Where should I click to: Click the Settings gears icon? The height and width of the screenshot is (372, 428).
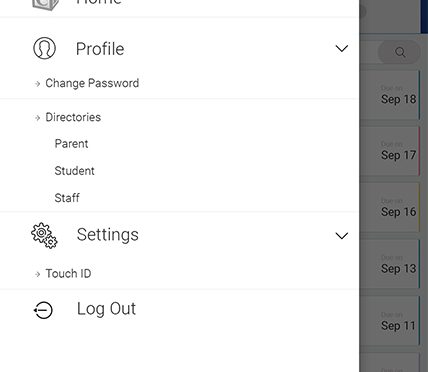[x=44, y=235]
